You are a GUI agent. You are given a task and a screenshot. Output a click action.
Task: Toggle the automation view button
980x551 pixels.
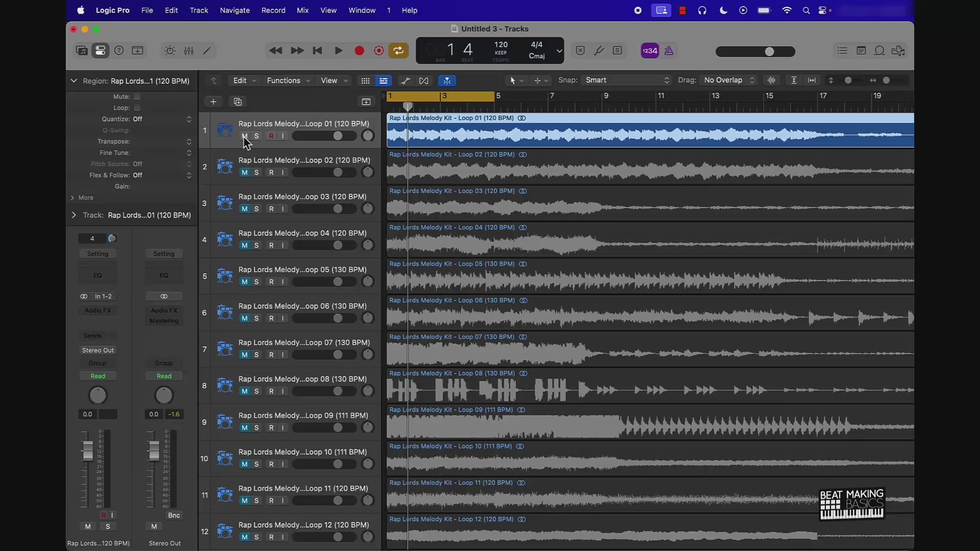coord(405,81)
